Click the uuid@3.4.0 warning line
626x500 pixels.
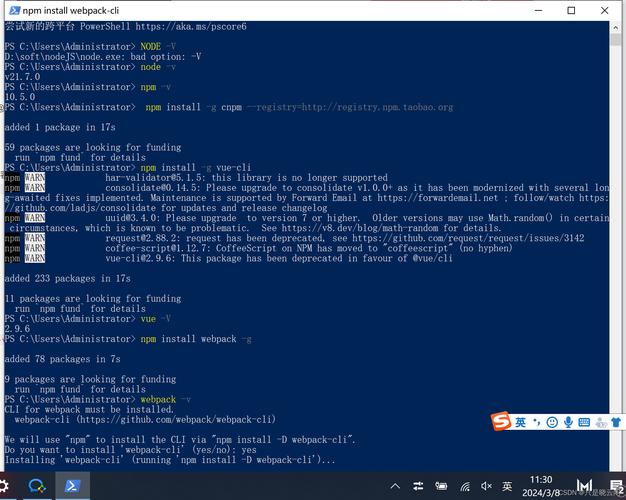point(307,223)
